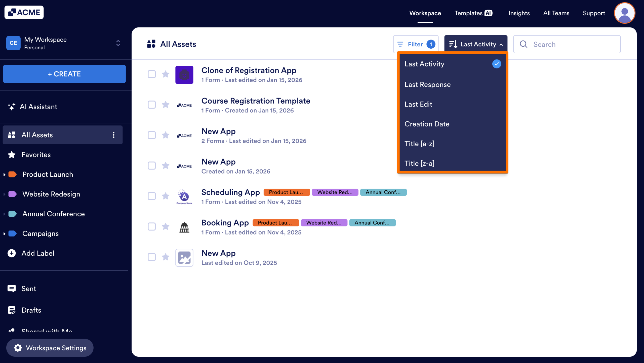Open the Filter button

click(x=416, y=44)
